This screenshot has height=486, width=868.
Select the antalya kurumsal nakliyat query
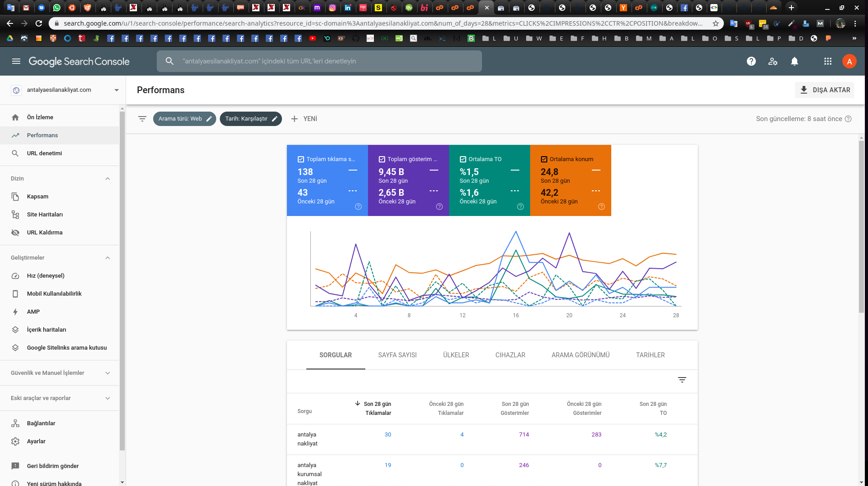[x=492, y=471]
